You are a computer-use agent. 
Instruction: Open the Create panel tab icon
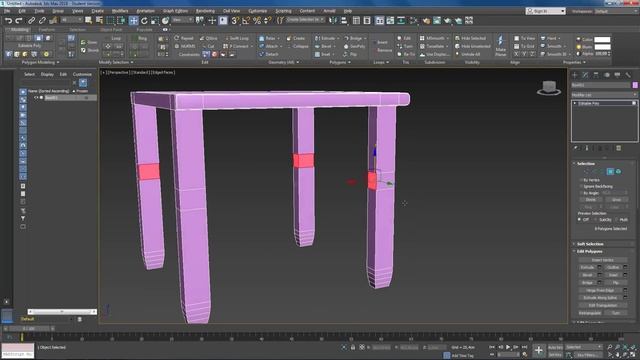(x=575, y=75)
